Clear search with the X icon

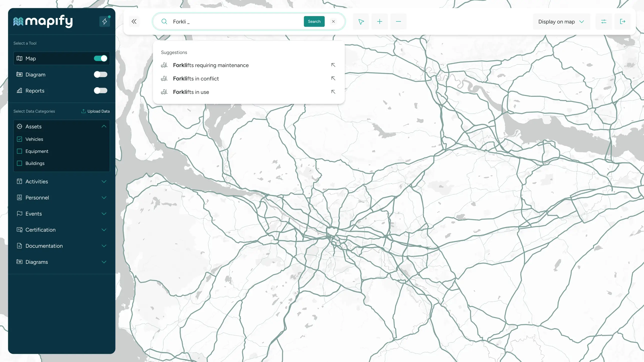point(333,21)
